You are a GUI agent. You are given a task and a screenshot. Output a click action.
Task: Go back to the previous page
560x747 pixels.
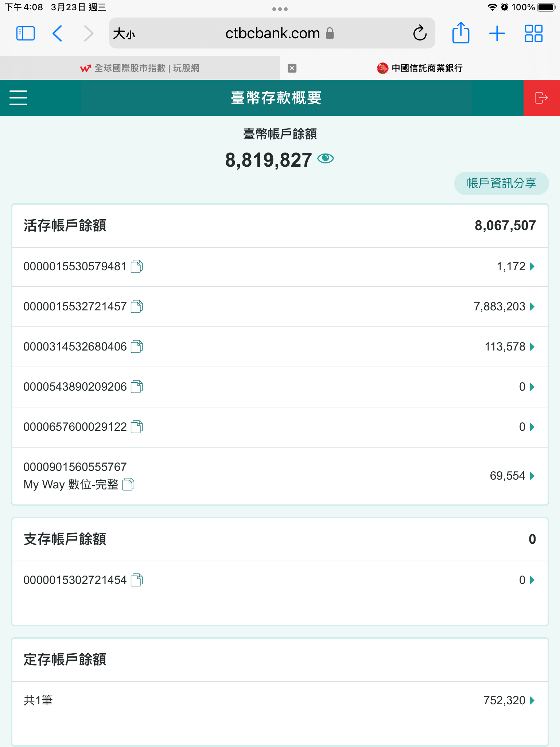(x=58, y=34)
